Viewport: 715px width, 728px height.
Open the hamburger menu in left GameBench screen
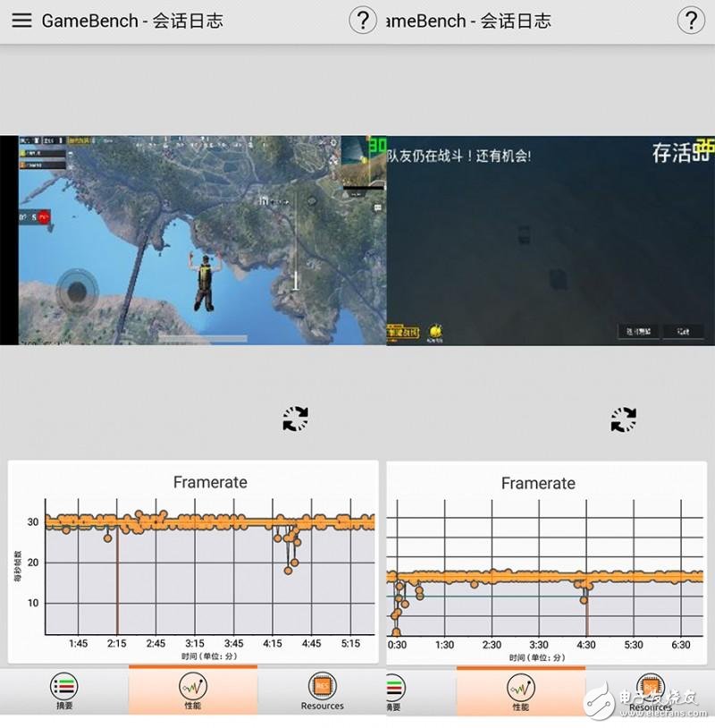coord(21,21)
